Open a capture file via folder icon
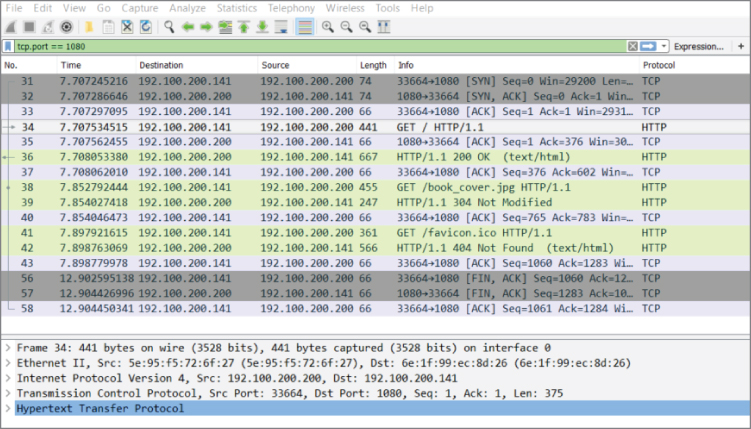The height and width of the screenshot is (429, 751). (89, 27)
